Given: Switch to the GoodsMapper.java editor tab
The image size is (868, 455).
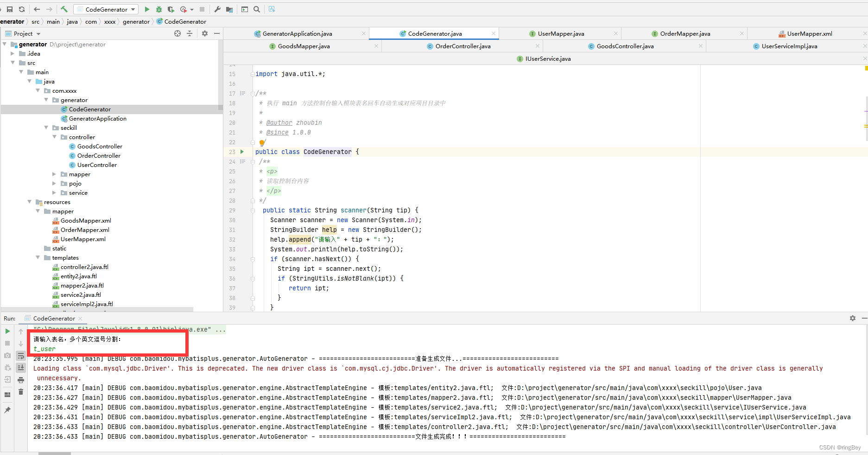Looking at the screenshot, I should (x=304, y=46).
